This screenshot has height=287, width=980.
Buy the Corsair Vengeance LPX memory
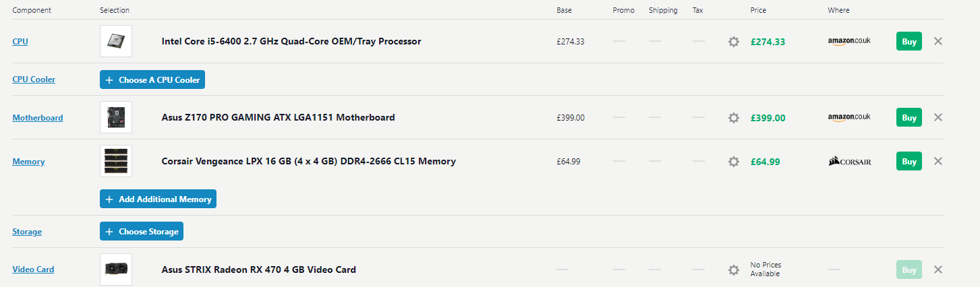(x=909, y=161)
